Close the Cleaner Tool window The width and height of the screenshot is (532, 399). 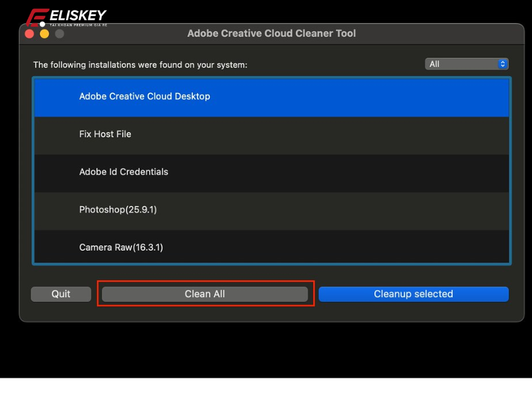pyautogui.click(x=29, y=33)
